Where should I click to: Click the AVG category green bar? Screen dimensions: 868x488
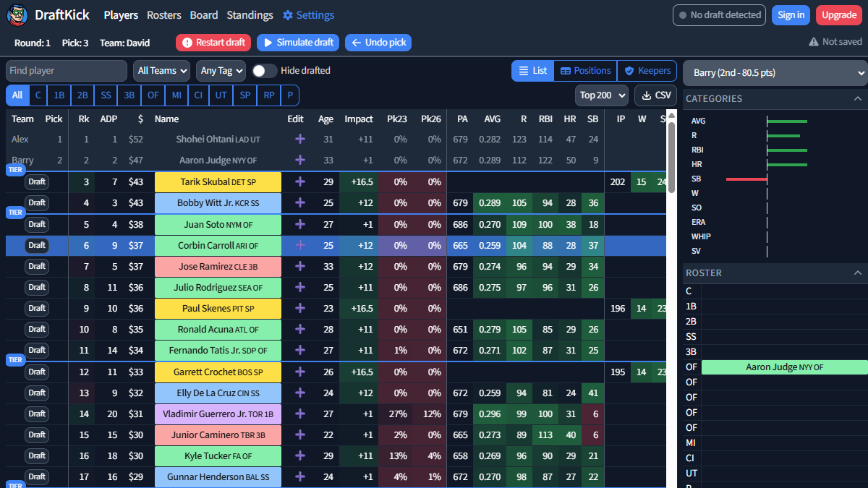point(787,121)
